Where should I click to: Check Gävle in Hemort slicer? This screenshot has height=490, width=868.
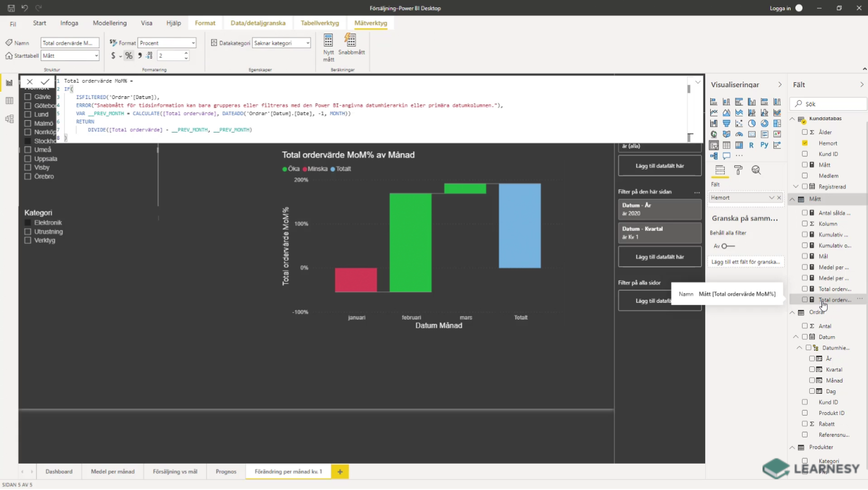[x=27, y=97]
